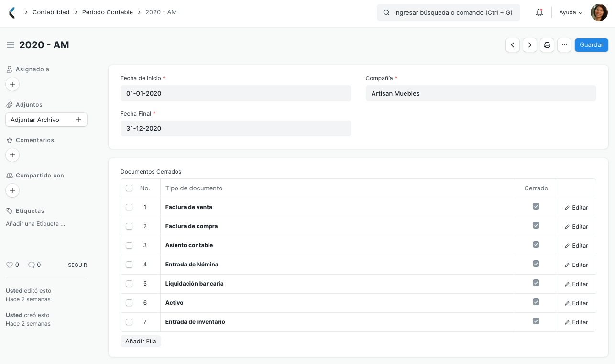Select row 4 Entrada de Nómina checkbox
The width and height of the screenshot is (615, 364).
pyautogui.click(x=129, y=265)
